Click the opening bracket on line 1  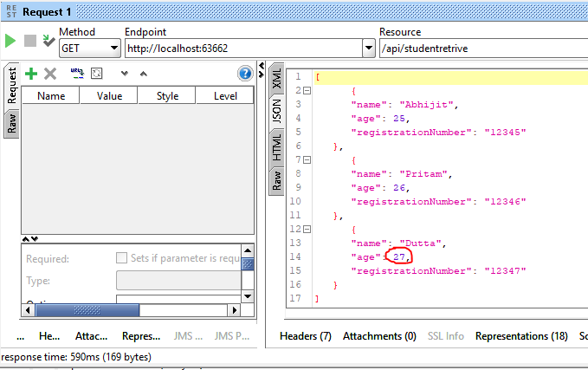pos(318,77)
